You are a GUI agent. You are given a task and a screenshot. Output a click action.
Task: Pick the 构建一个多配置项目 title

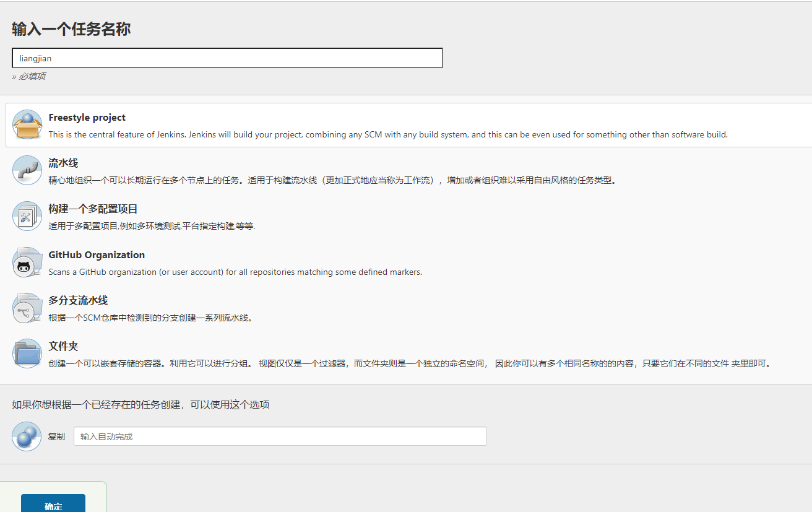point(93,209)
